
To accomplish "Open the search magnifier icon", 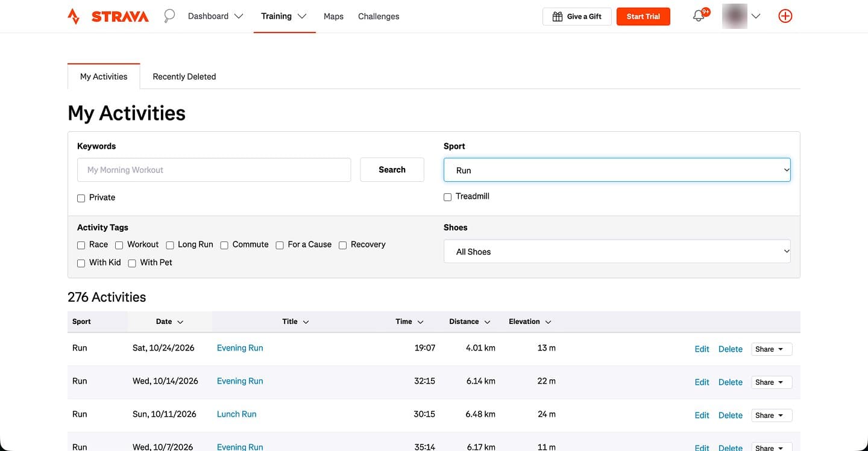I will coord(169,16).
